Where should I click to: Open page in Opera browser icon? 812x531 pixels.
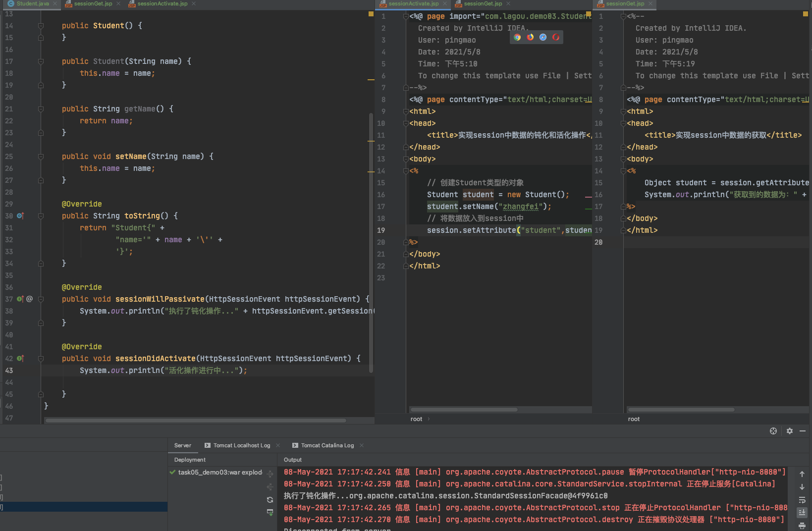556,37
